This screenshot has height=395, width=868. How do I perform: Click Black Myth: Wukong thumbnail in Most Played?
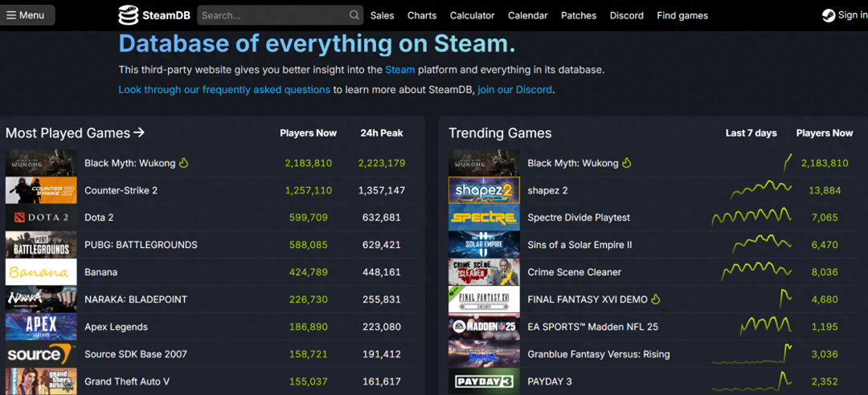(41, 163)
